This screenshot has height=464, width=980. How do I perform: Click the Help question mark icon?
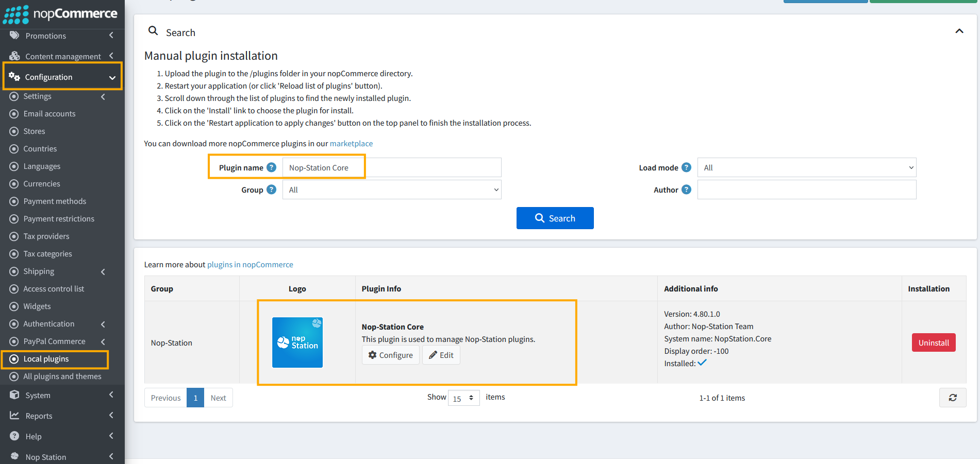(14, 436)
